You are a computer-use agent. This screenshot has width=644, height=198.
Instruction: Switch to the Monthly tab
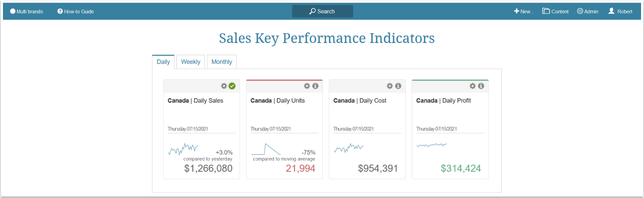click(222, 62)
